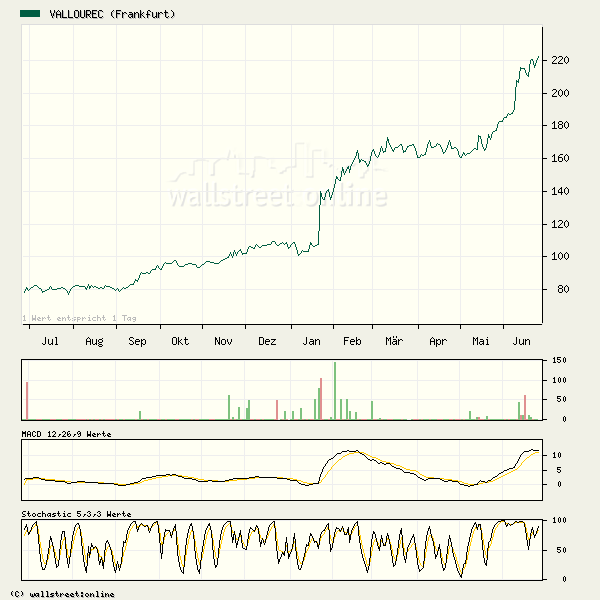Click the 220 price axis value

click(x=560, y=60)
